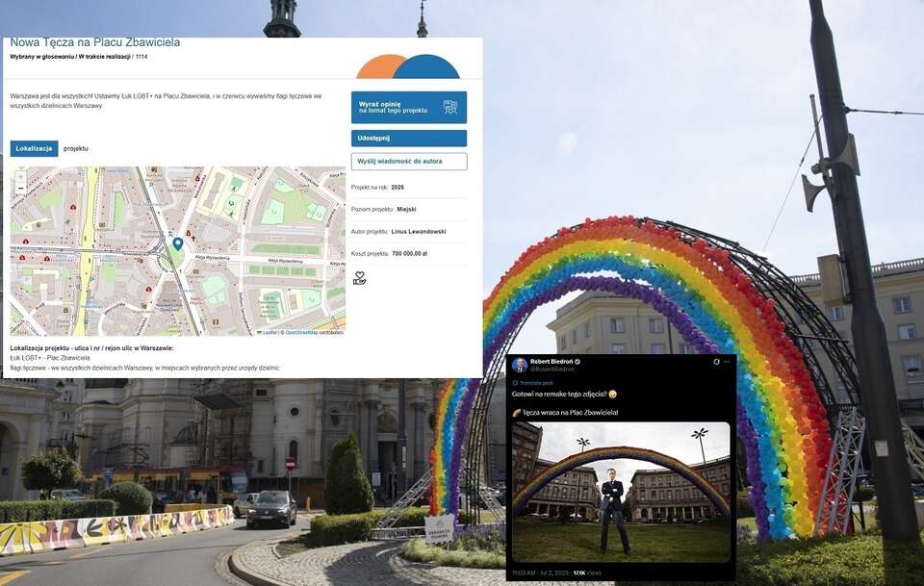Click the orange and blue semicircle logo
The width and height of the screenshot is (924, 586).
tap(408, 66)
